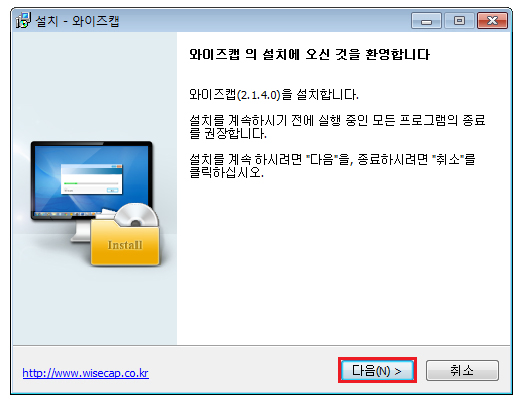This screenshot has height=402, width=524.
Task: Close the installer with the red X
Action: click(492, 21)
